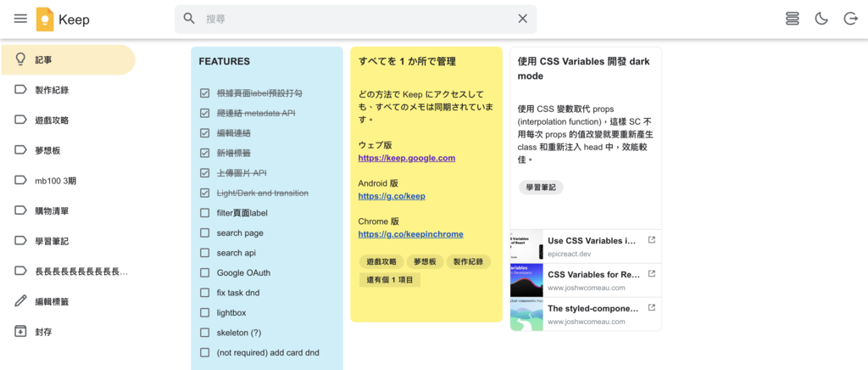
Task: Check the search page task
Action: (x=205, y=233)
